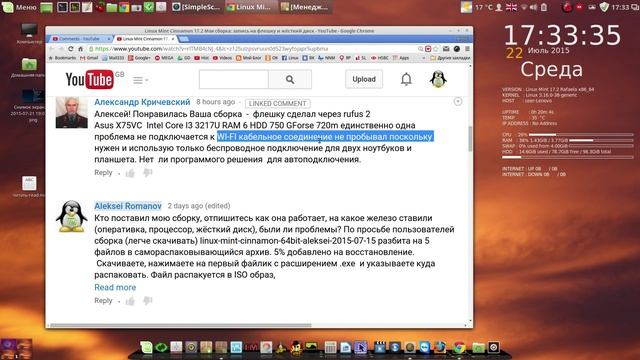
Task: Open options dropdown on Александр's comment
Action: click(x=458, y=101)
